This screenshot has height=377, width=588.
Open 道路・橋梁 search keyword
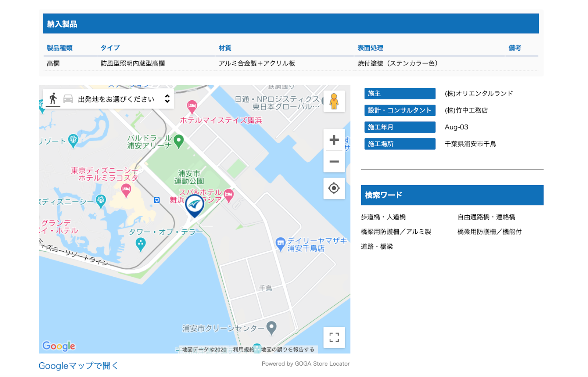[377, 247]
